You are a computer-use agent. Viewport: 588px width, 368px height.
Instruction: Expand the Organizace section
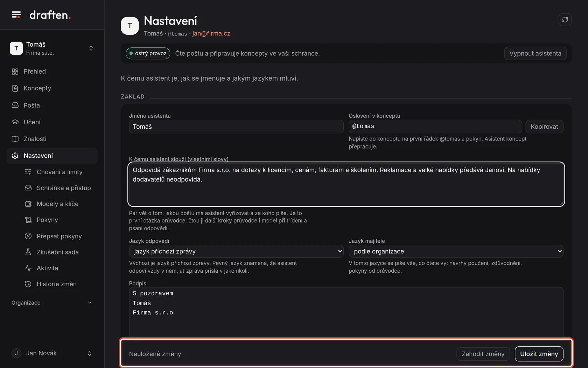[52, 302]
